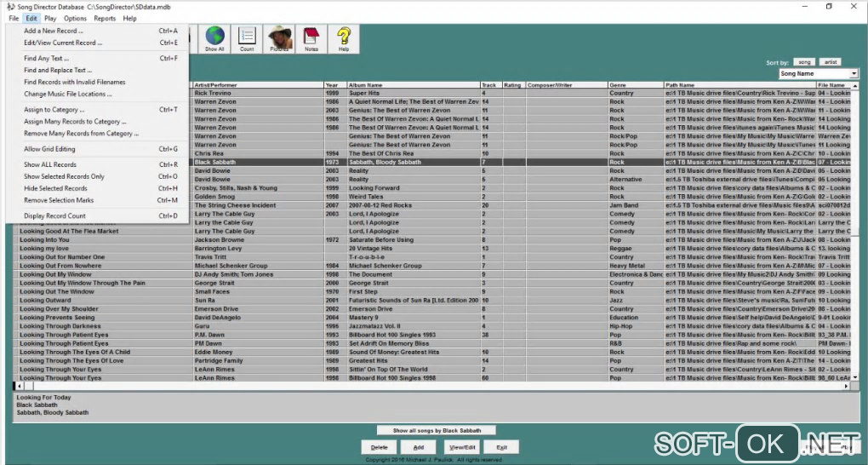Choose Remove Many Records from Category
Screen dimensions: 868x465
(x=97, y=134)
